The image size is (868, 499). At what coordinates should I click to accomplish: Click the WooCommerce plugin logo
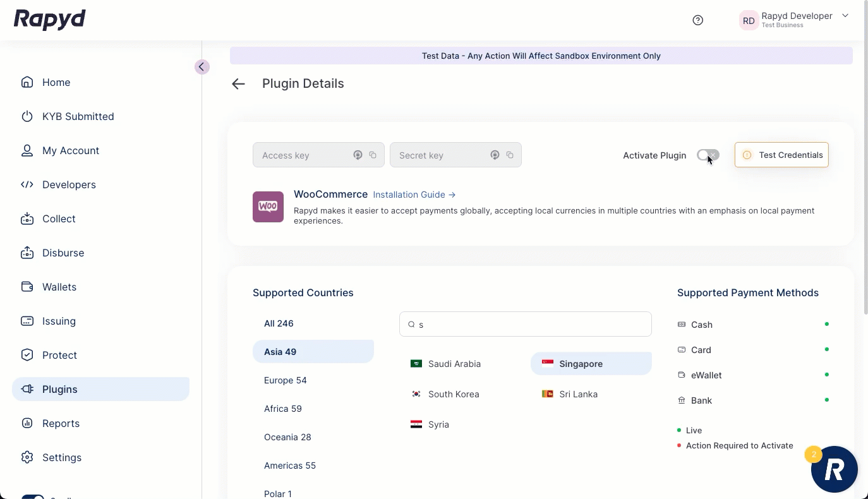point(268,207)
